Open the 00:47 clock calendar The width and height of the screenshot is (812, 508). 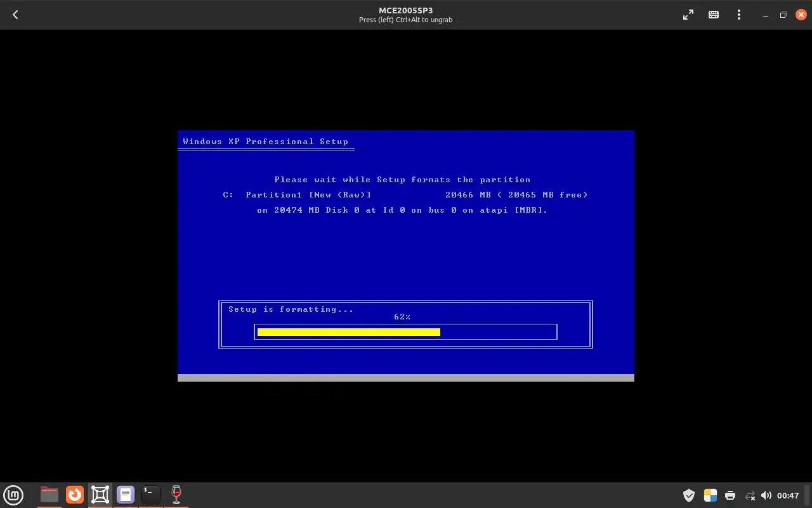point(788,495)
